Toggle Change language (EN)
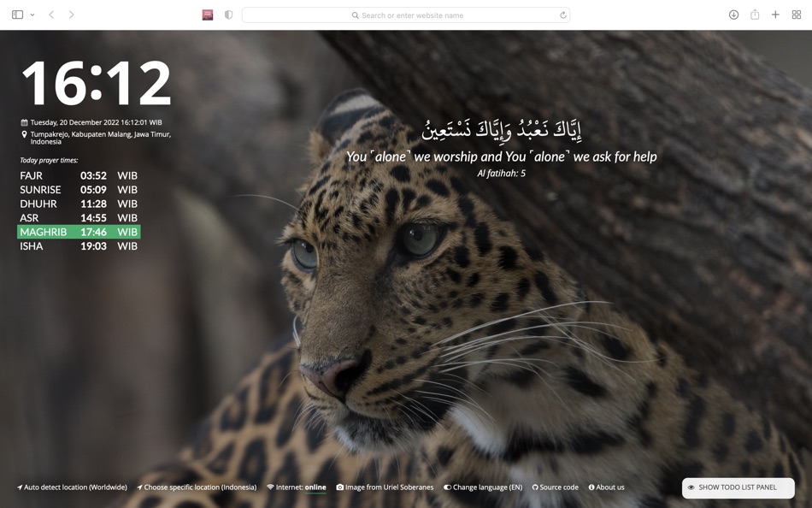Screen dimensions: 812x508 pyautogui.click(x=483, y=487)
